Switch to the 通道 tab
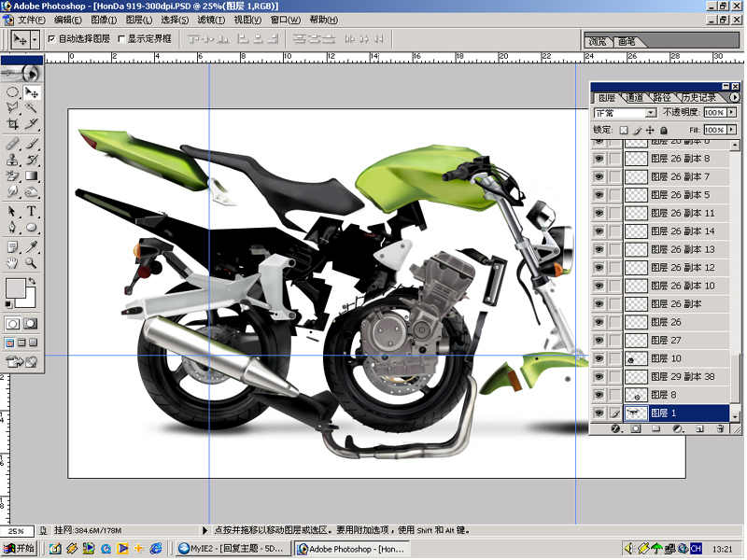This screenshot has height=560, width=747. pos(634,98)
